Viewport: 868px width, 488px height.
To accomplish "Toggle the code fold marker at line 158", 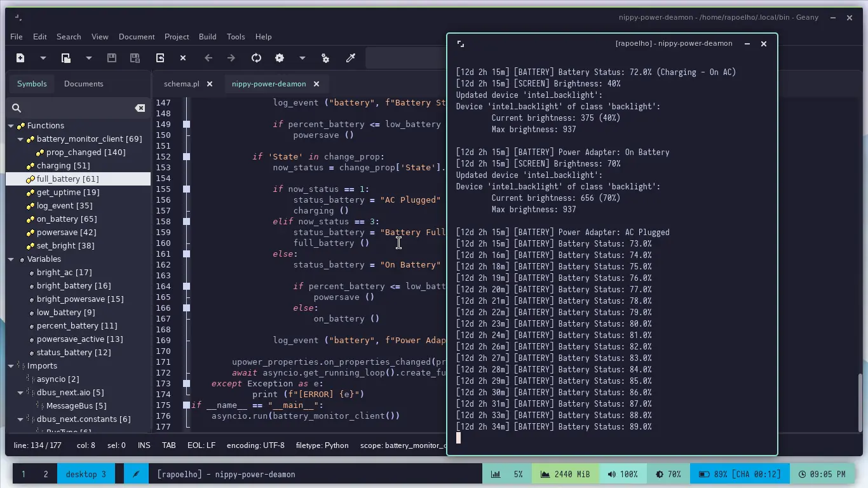I will click(x=186, y=222).
